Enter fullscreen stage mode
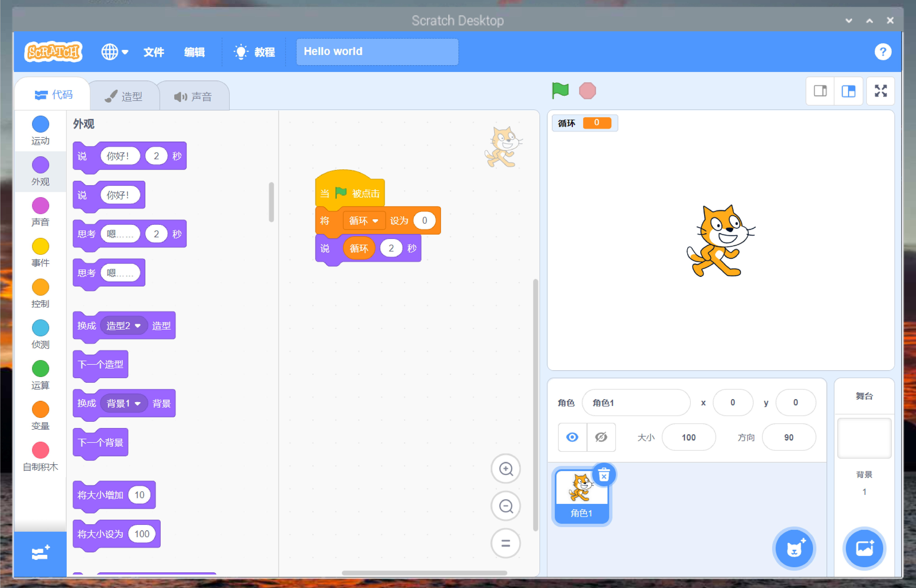The height and width of the screenshot is (588, 916). tap(880, 91)
